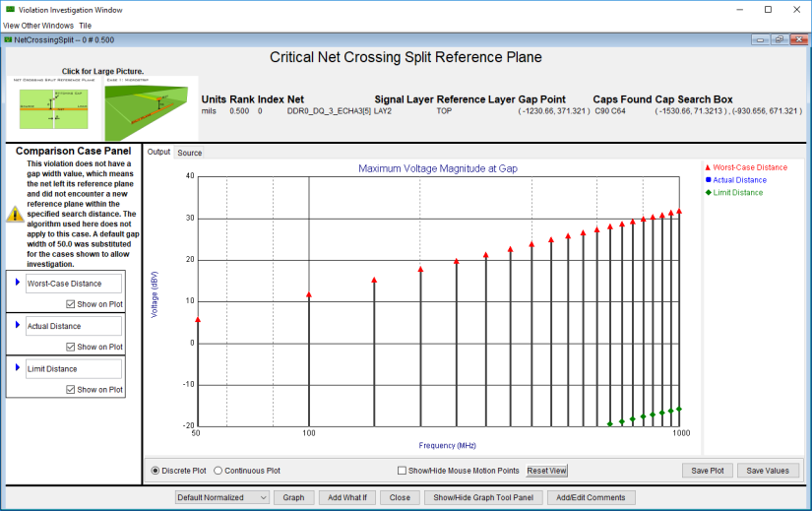Expand the Actual Distance case arrow
Image resolution: width=812 pixels, height=511 pixels.
pos(18,325)
